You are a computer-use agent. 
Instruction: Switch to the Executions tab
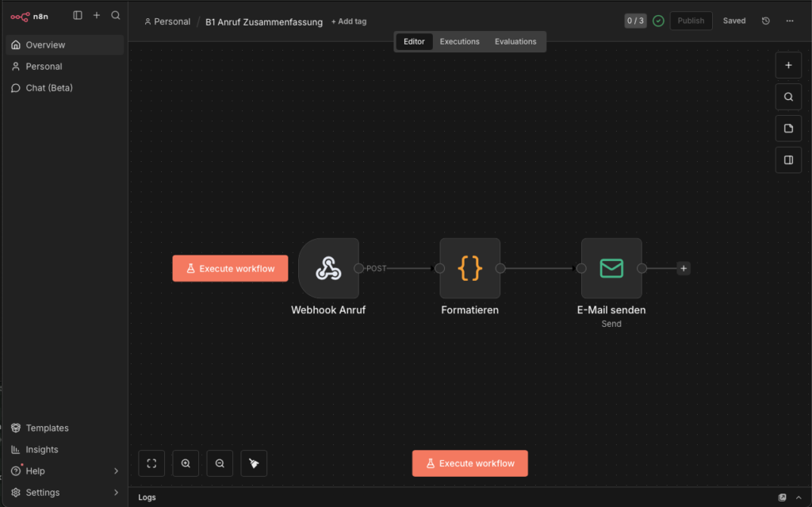pos(460,41)
